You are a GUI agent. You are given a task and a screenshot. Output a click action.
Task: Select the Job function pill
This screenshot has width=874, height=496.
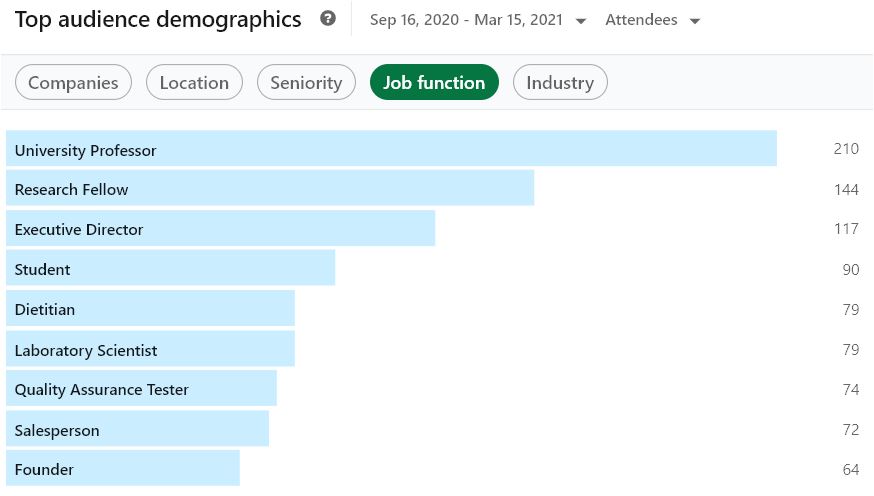(434, 83)
